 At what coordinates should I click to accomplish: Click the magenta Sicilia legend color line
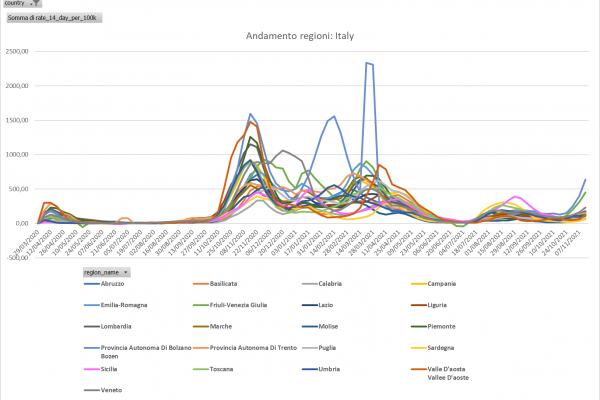coord(92,369)
